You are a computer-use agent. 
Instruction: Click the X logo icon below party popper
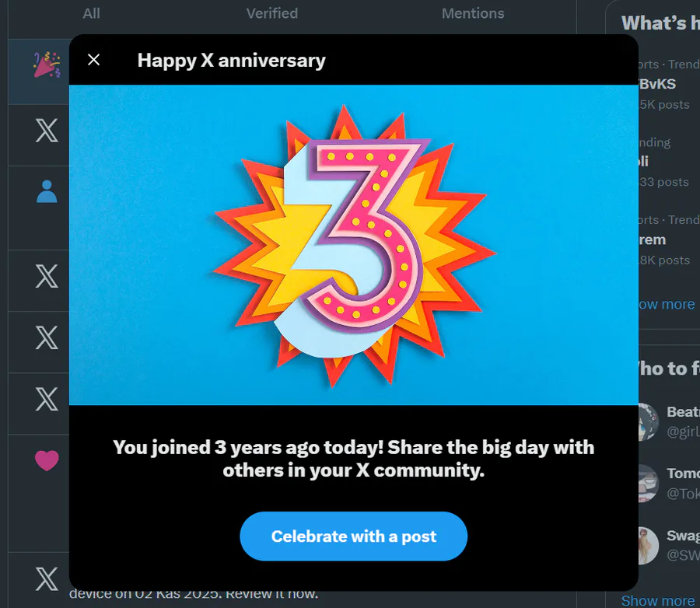click(47, 131)
